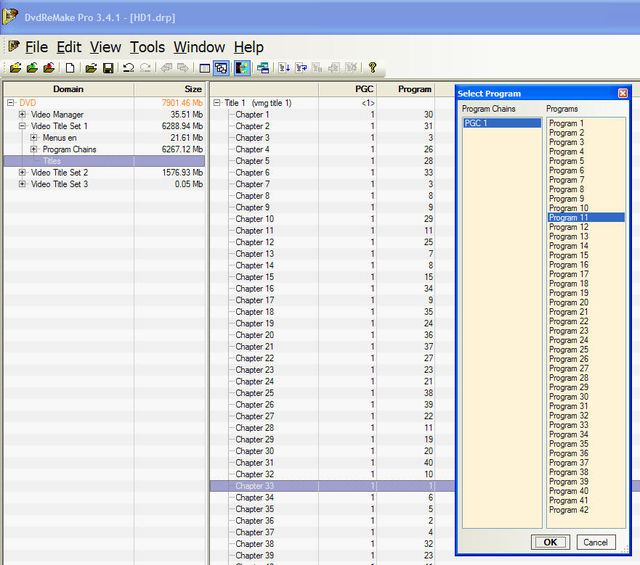Click the DVD root label in the tree
This screenshot has height=565, width=640.
tap(27, 103)
